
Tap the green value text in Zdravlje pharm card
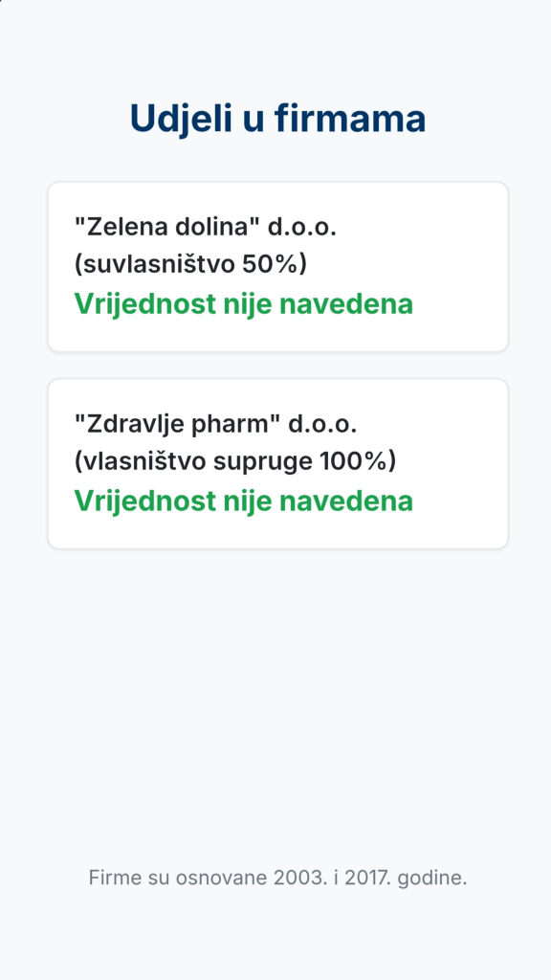pos(244,501)
